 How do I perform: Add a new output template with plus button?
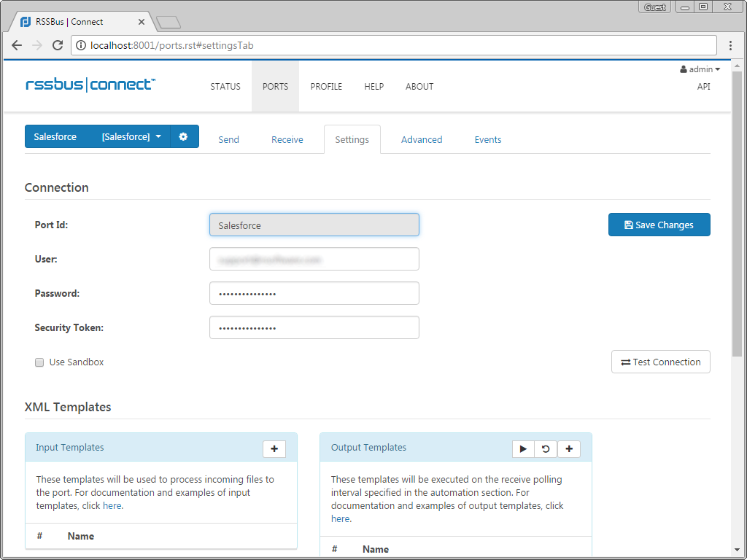(569, 448)
